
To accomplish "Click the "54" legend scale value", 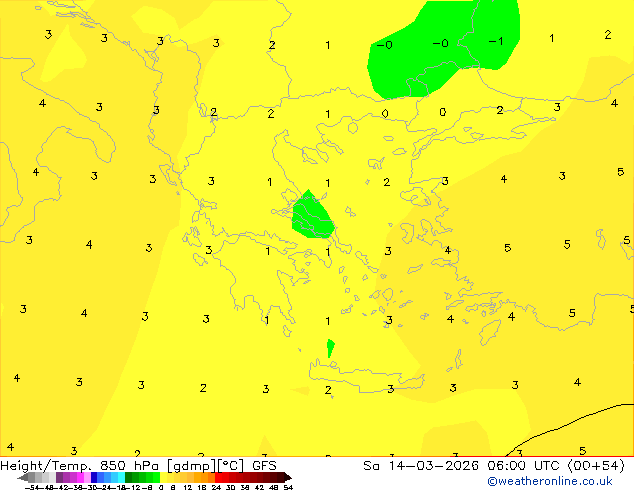I will click(288, 487).
